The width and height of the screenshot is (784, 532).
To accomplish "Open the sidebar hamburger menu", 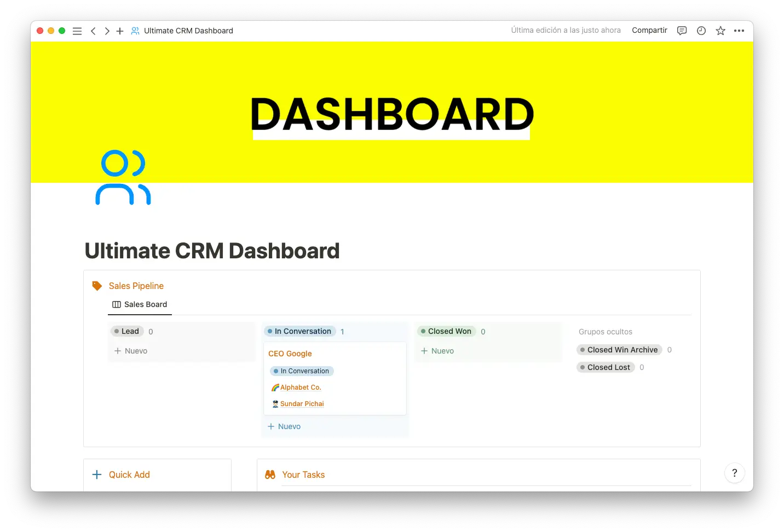I will 77,31.
